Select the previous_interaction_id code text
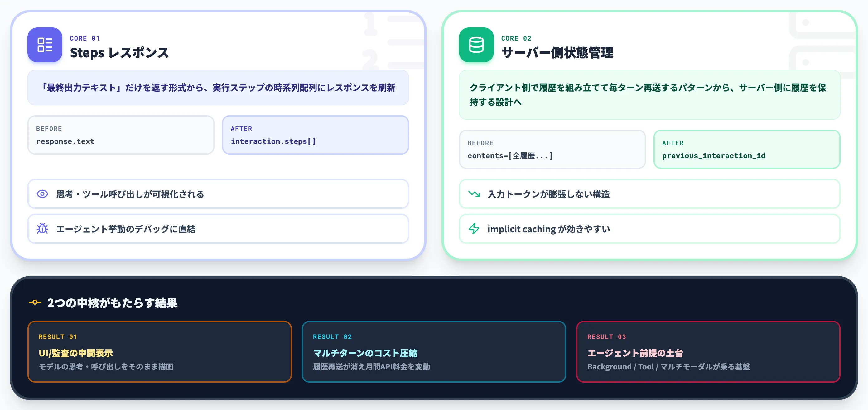Screen dimensions: 868x410 click(714, 155)
